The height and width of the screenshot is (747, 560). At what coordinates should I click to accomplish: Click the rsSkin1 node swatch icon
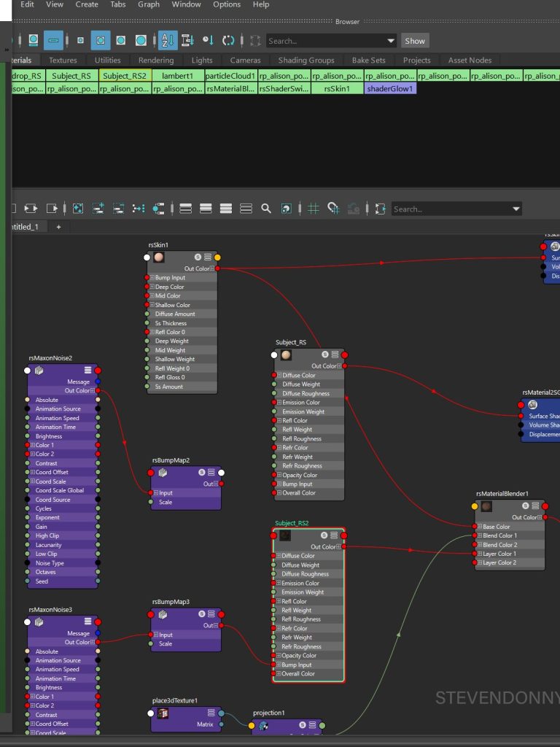[x=159, y=258]
